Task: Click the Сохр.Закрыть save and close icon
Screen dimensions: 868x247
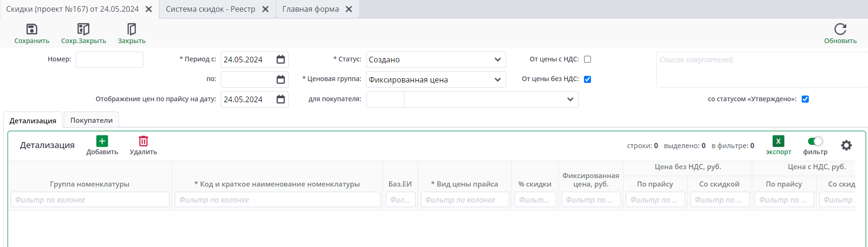Action: (x=83, y=30)
